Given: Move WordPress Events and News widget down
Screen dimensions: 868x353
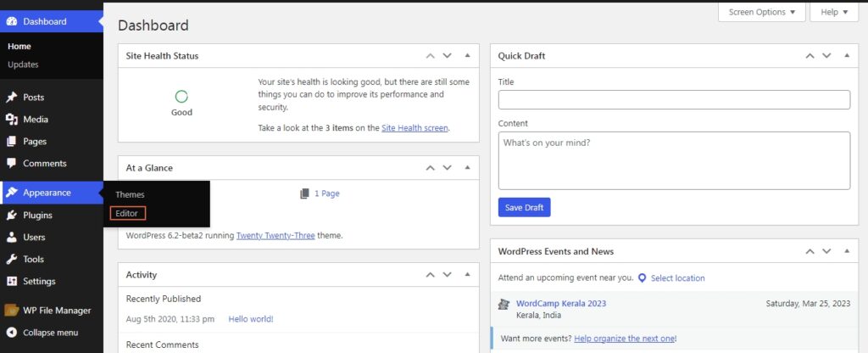Looking at the screenshot, I should click(826, 251).
